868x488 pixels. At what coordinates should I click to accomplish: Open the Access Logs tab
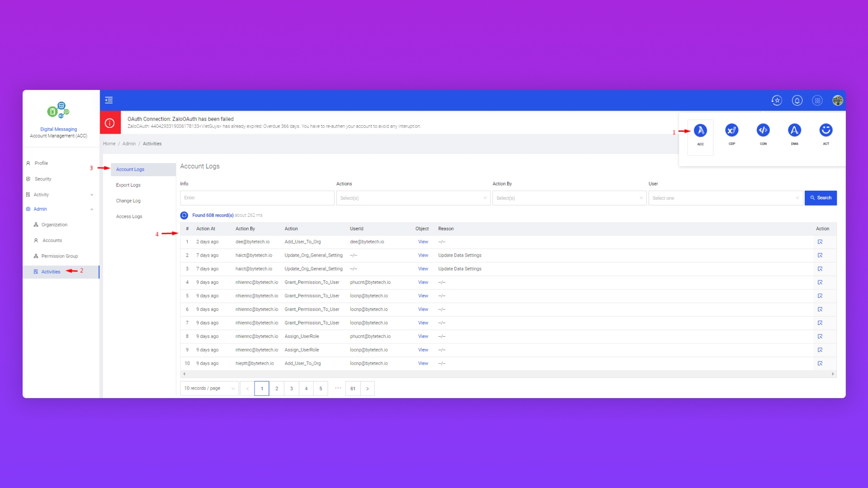(129, 216)
